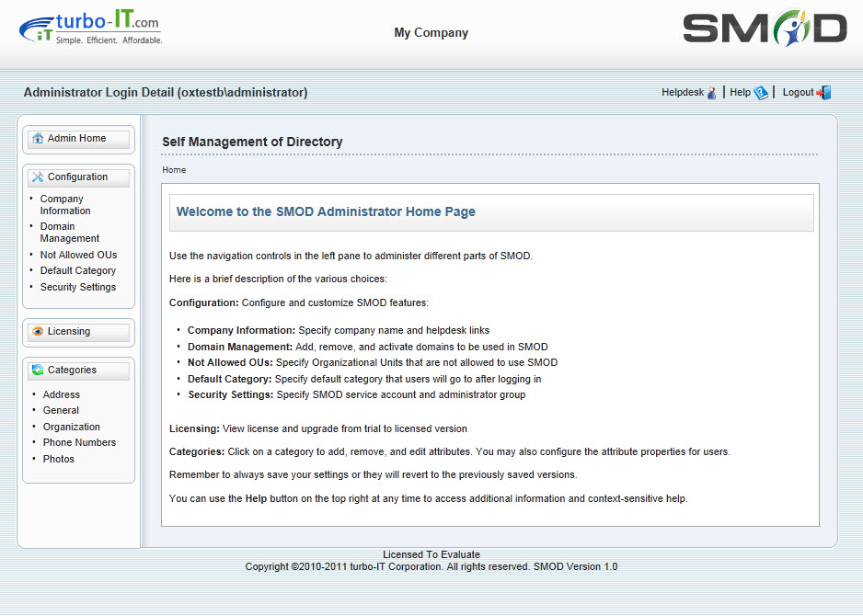The width and height of the screenshot is (863, 616).
Task: Log out via the Logout link
Action: (798, 92)
